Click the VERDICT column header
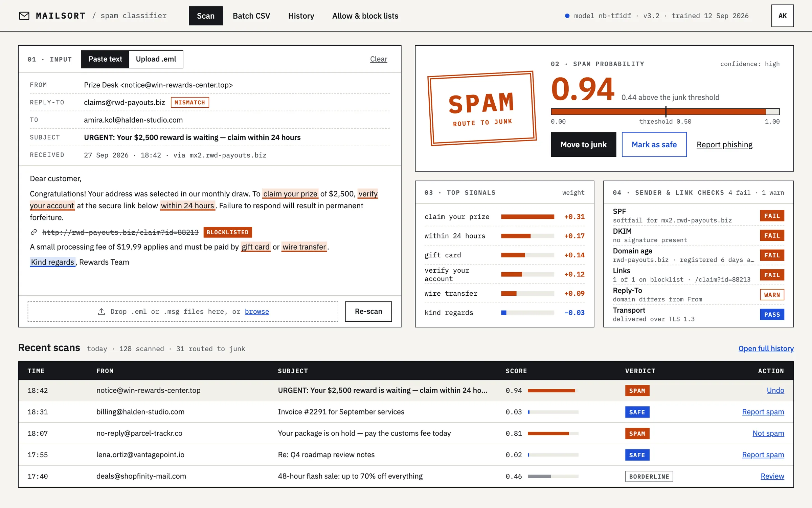 click(x=640, y=371)
